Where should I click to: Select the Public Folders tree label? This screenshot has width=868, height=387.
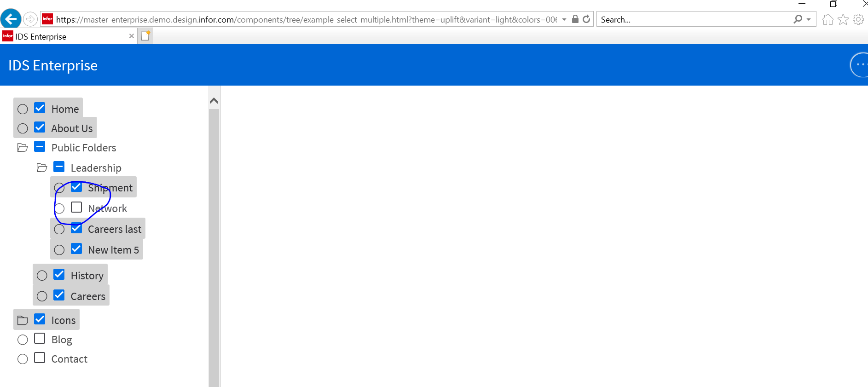click(84, 148)
